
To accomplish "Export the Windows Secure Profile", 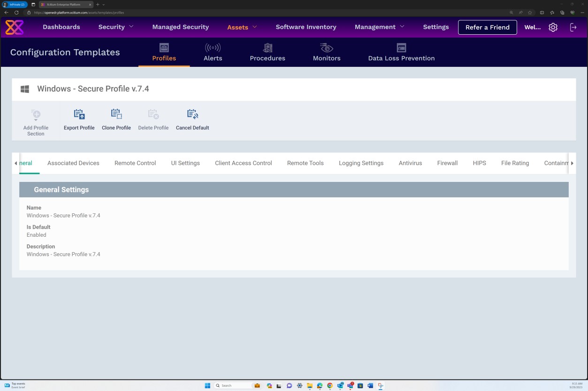I will [79, 120].
